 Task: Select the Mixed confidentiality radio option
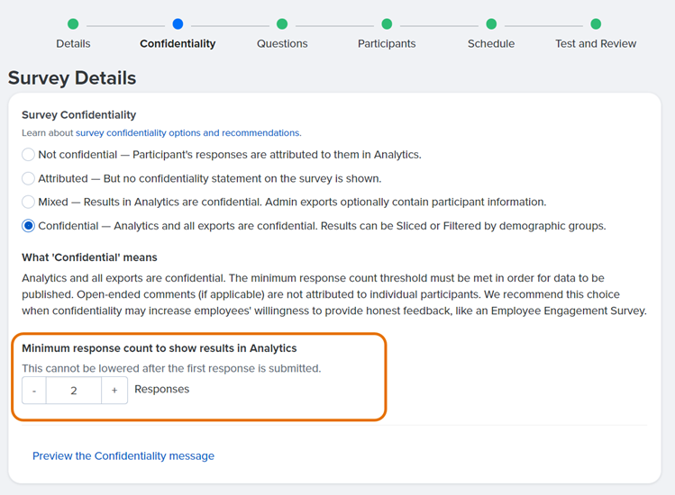coord(28,202)
